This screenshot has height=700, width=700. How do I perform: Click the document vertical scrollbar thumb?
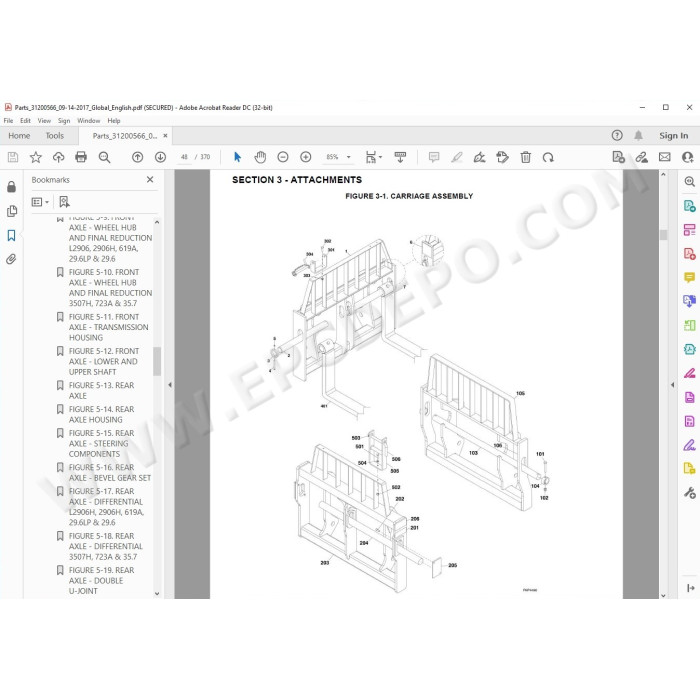[663, 235]
